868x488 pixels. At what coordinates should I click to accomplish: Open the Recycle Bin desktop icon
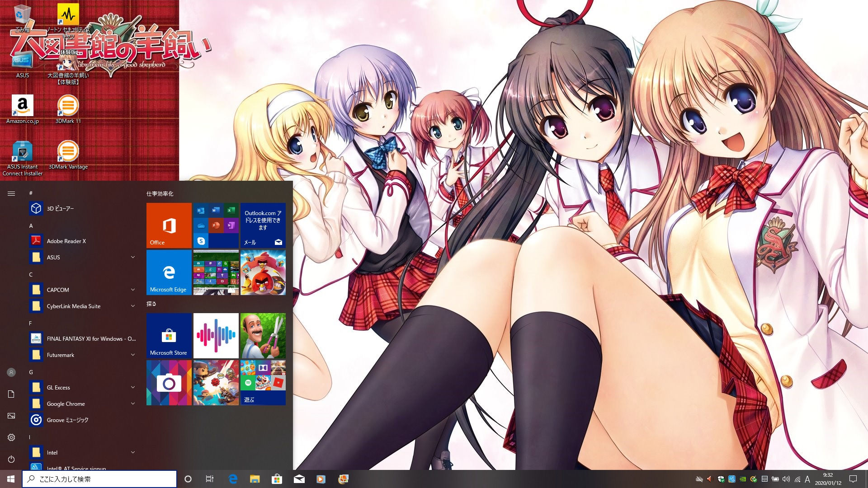[x=22, y=18]
